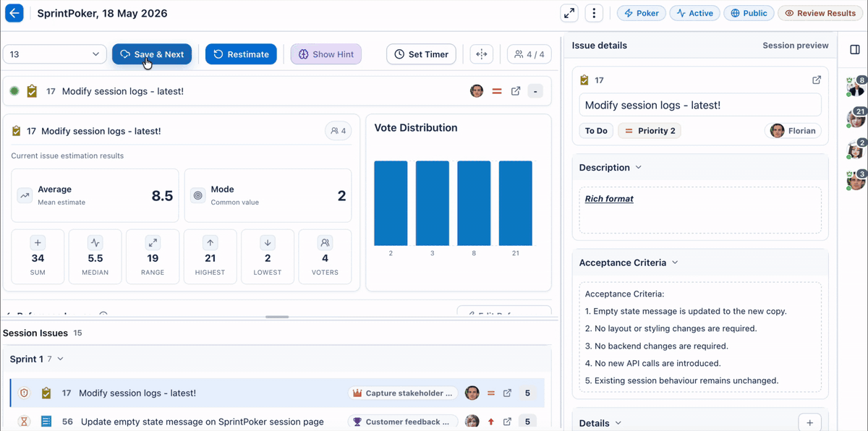Screen dimensions: 868x431
Task: Select issue 17 row in Session Issues
Action: 277,393
